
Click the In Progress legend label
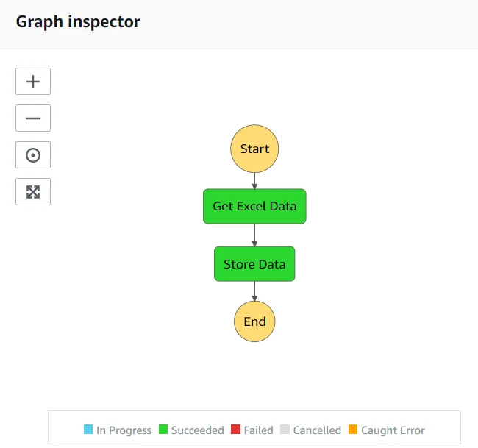[124, 430]
